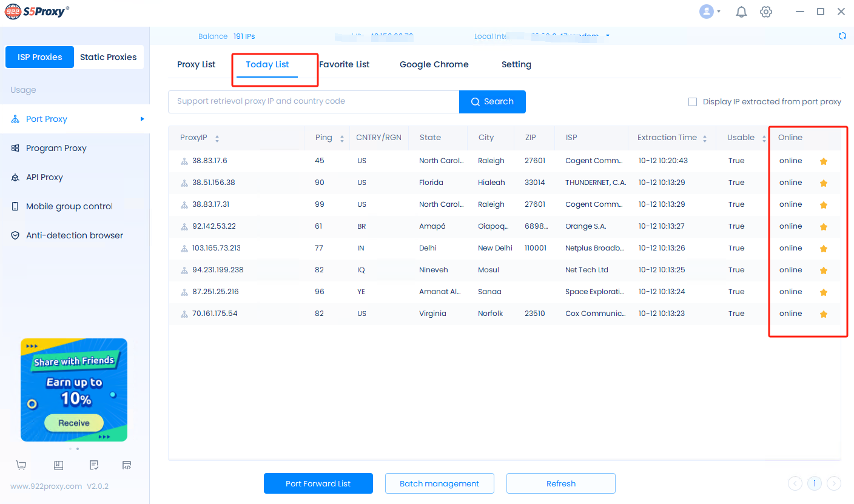Open the shopping cart icon in sidebar
This screenshot has height=504, width=854.
click(x=21, y=465)
